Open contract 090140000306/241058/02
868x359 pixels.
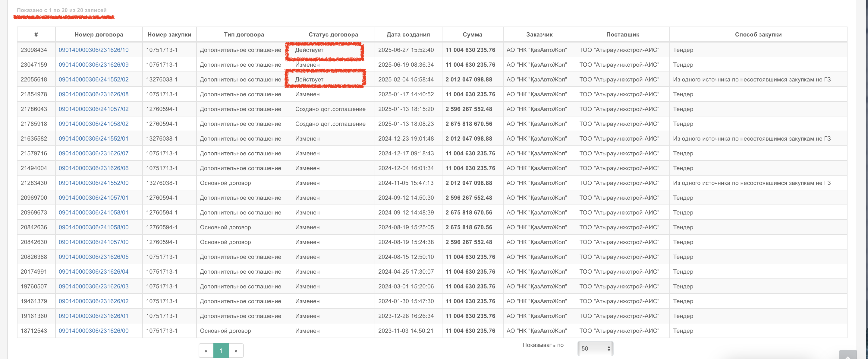click(x=94, y=124)
